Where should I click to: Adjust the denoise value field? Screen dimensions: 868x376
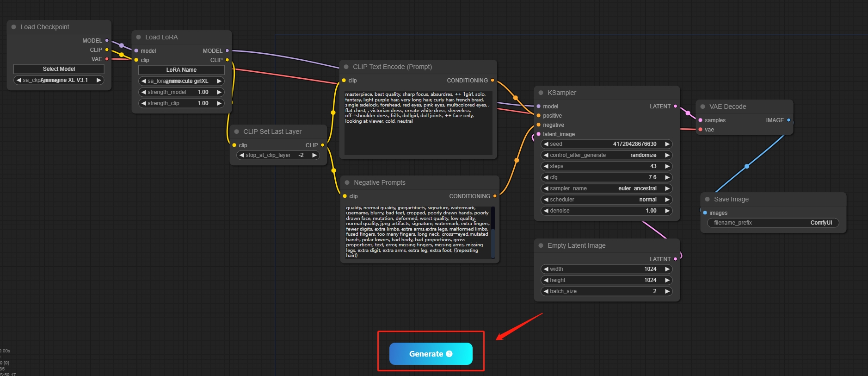coord(606,211)
